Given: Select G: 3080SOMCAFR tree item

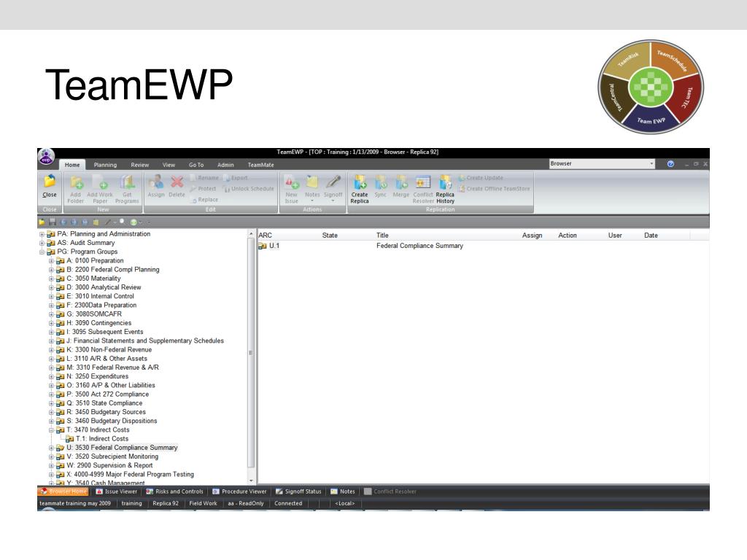Looking at the screenshot, I should pos(94,314).
